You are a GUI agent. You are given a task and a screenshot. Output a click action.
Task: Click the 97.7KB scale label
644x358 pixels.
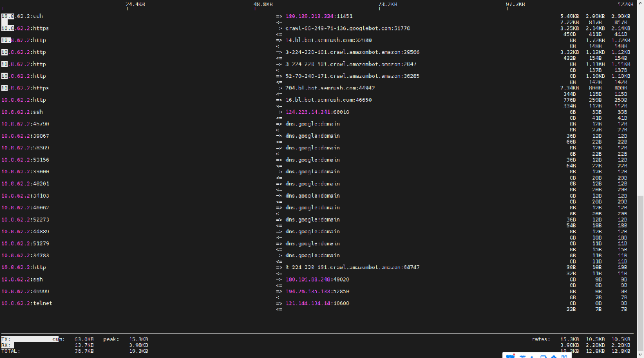pos(515,4)
